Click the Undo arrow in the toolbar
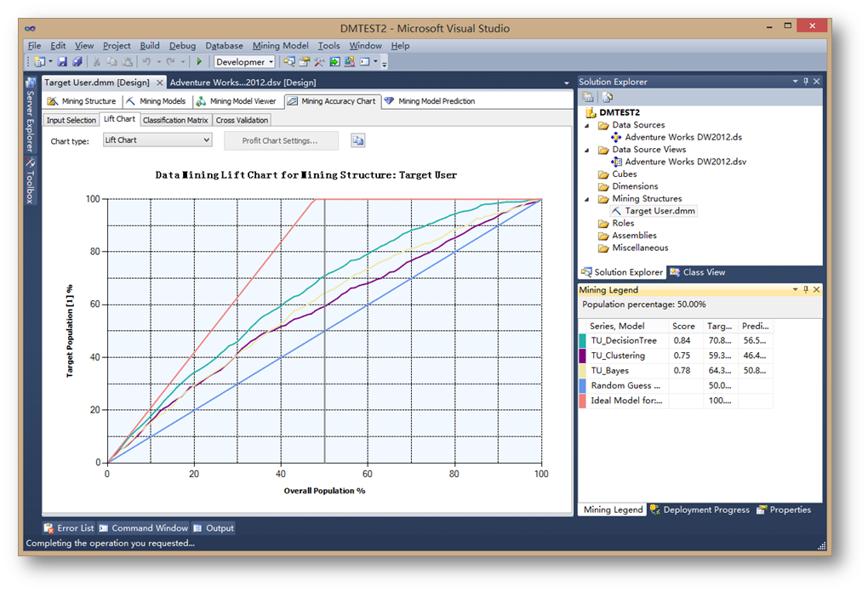The image size is (868, 592). pos(147,61)
